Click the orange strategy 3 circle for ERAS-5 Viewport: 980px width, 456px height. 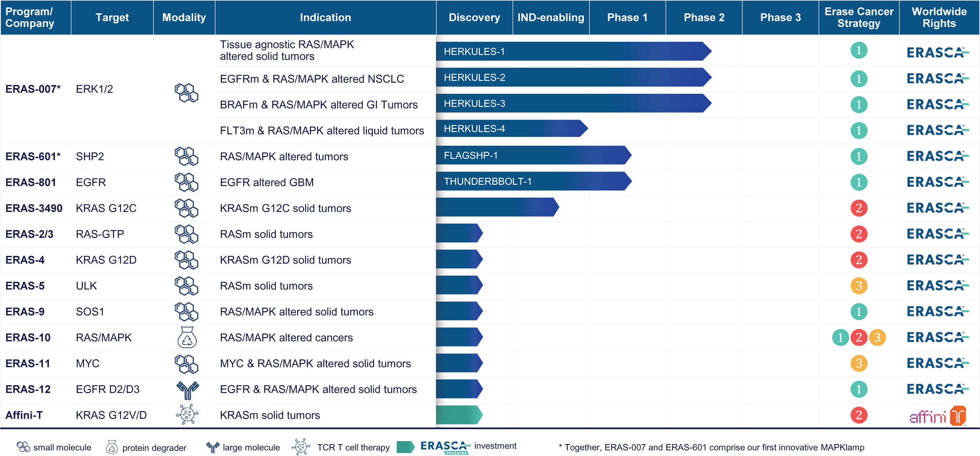click(859, 286)
